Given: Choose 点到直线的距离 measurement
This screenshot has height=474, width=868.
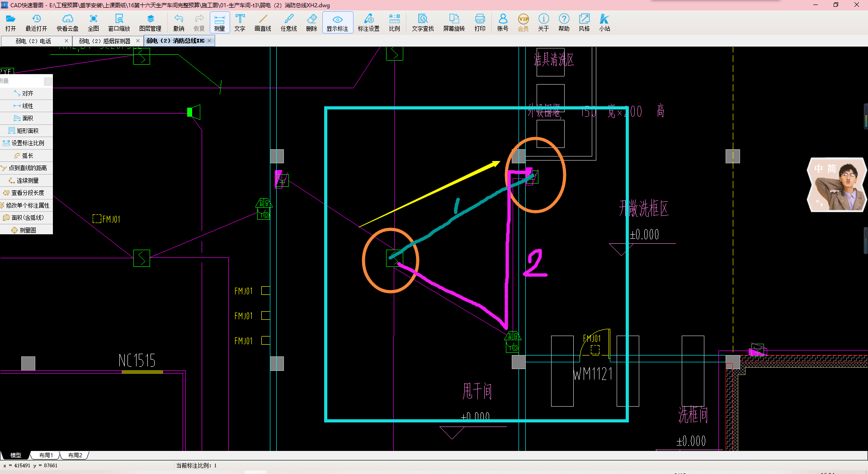Looking at the screenshot, I should click(x=26, y=168).
